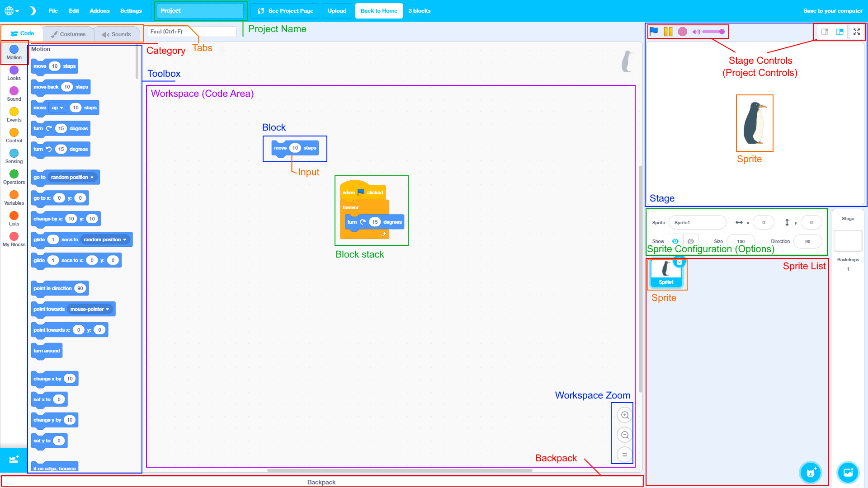This screenshot has width=868, height=488.
Task: Click the green flag to run project
Action: coord(654,32)
